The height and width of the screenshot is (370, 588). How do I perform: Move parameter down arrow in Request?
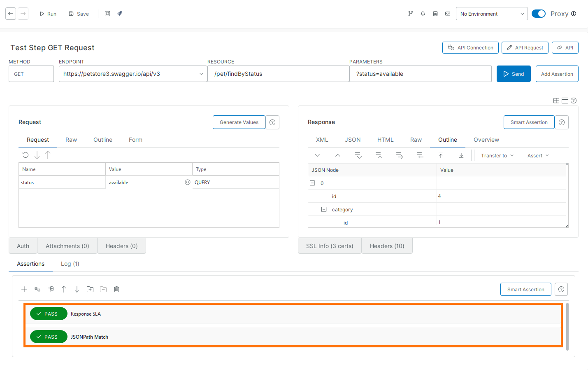(x=37, y=155)
